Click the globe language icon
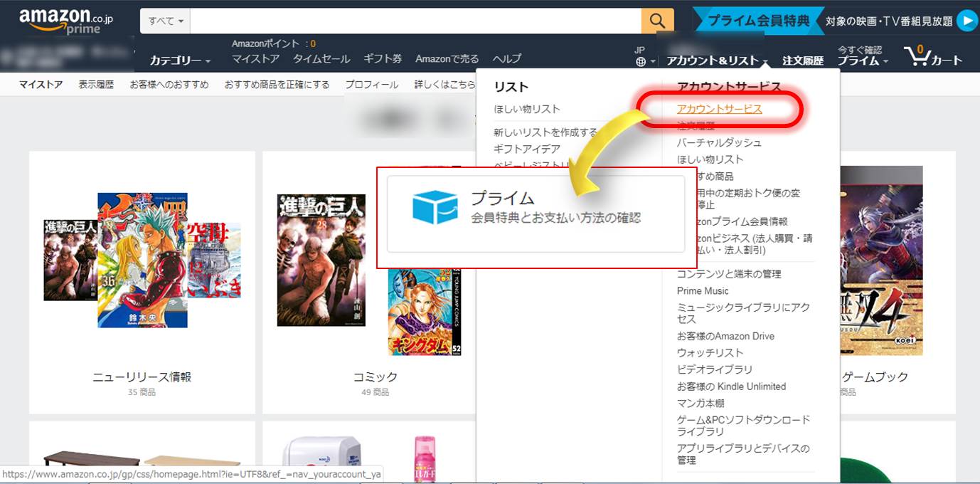Image resolution: width=980 pixels, height=484 pixels. point(641,62)
